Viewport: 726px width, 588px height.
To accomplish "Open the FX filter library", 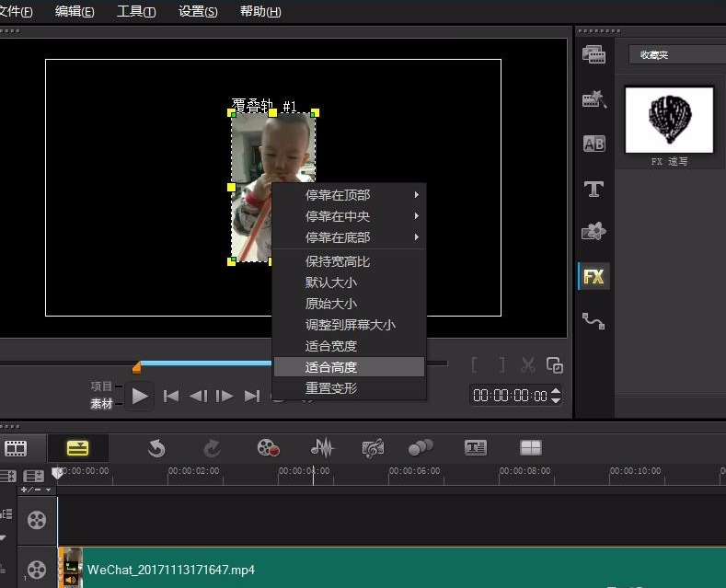I will (x=593, y=276).
